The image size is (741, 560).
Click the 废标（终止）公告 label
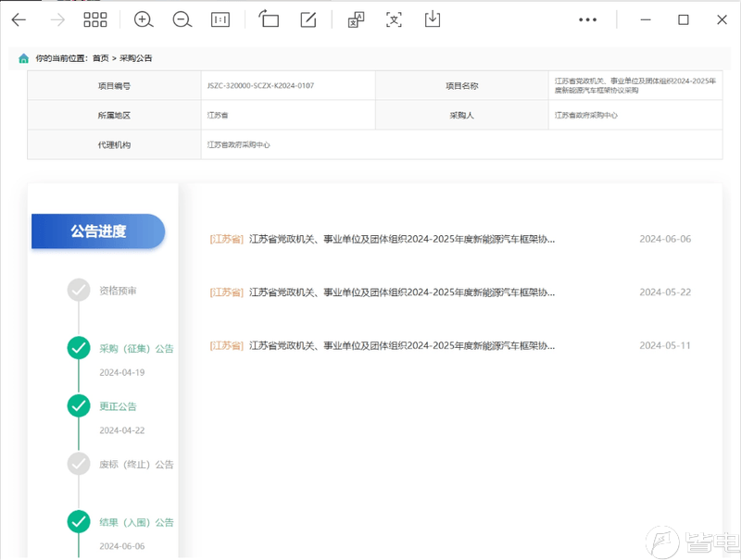[x=136, y=465]
